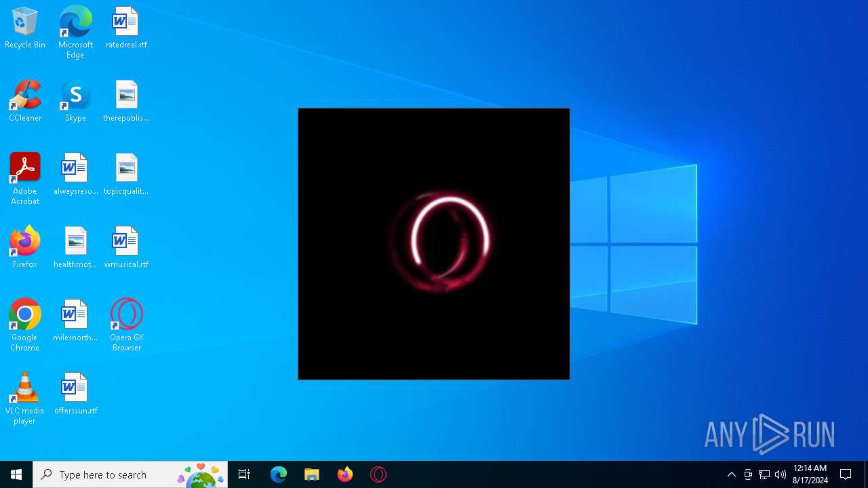Image resolution: width=868 pixels, height=488 pixels.
Task: Open the Opera GX Browser shortcut
Action: [126, 325]
